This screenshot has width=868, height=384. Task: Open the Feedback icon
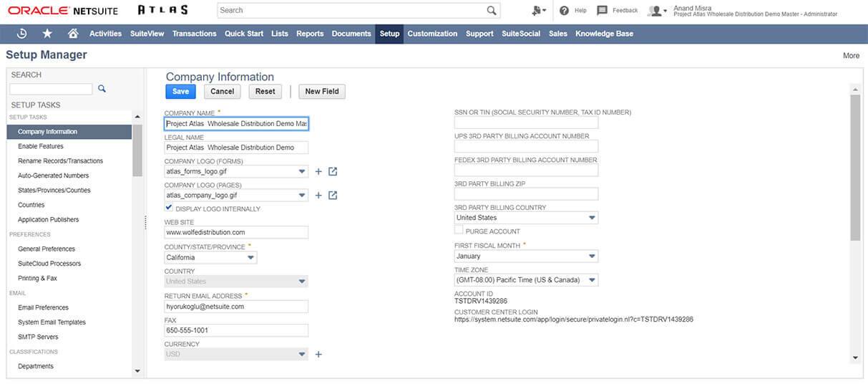(603, 11)
